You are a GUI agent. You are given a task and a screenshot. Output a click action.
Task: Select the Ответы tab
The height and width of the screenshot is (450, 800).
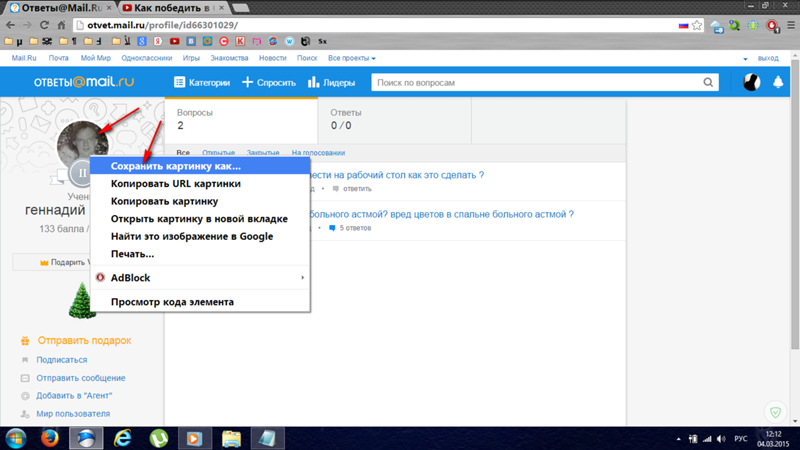tap(394, 119)
